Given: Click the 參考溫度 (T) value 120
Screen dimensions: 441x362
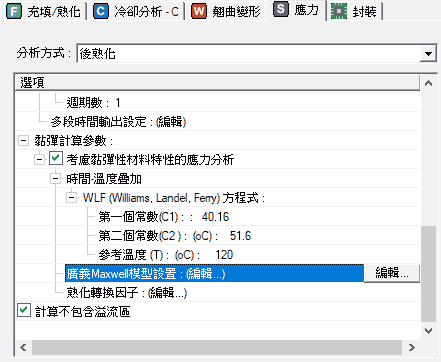Looking at the screenshot, I should click(224, 255).
